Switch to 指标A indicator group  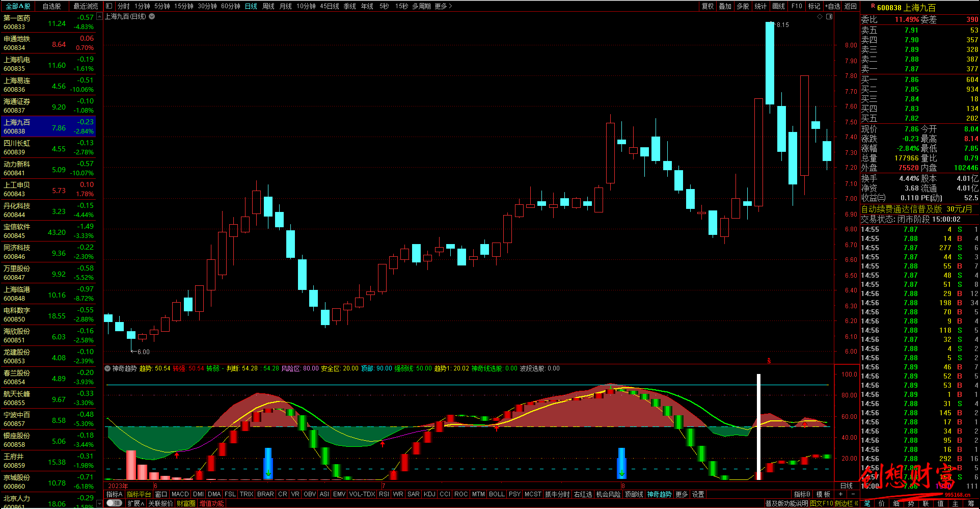tap(114, 494)
